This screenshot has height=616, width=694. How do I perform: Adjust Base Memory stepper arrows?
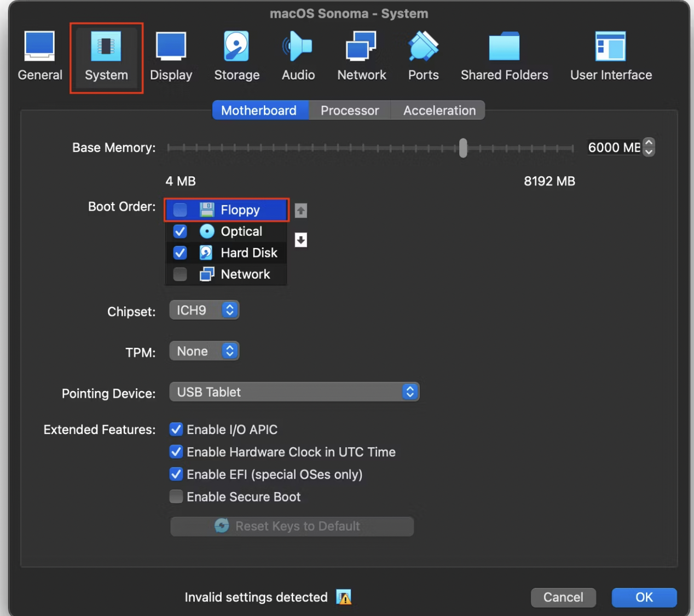coord(649,147)
